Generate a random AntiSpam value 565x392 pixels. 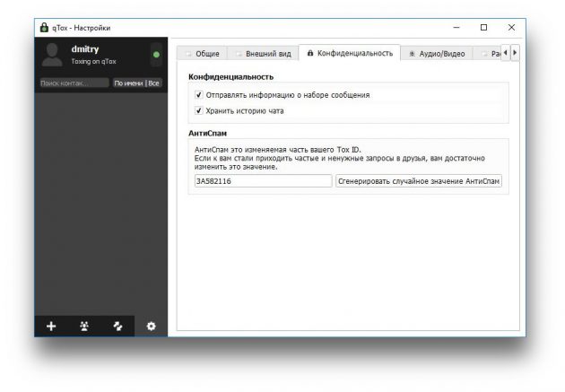pos(419,181)
